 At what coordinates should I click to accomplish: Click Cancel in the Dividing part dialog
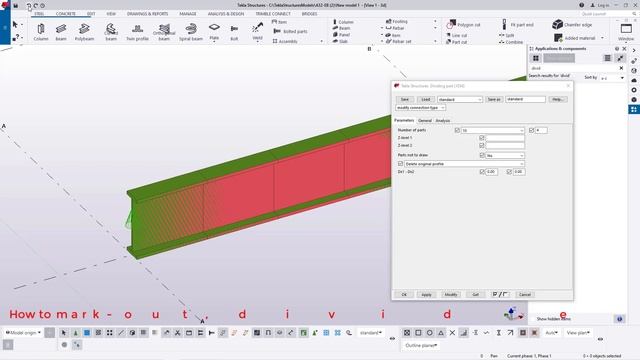tap(525, 294)
